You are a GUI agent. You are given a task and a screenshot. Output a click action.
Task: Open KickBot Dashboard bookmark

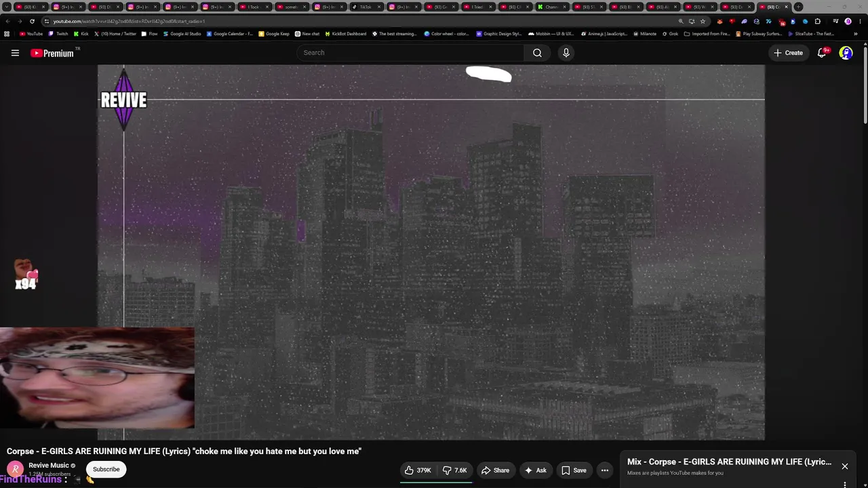point(346,34)
